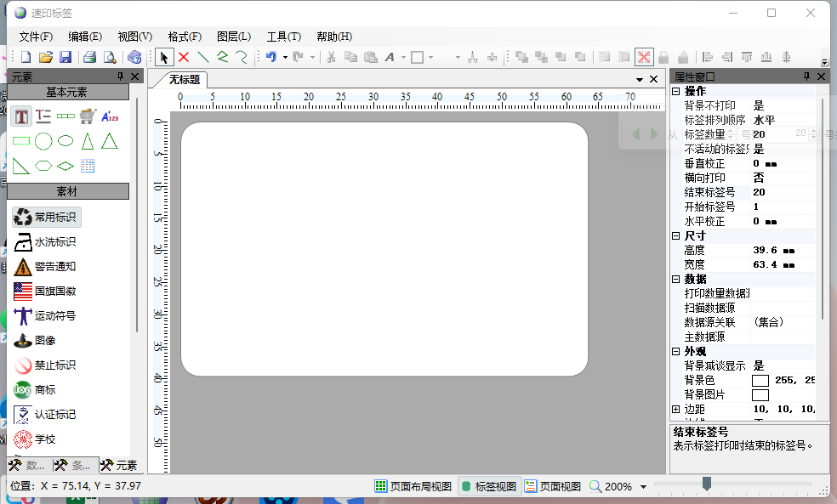Select the hexagon shape element
Image resolution: width=837 pixels, height=504 pixels.
pos(43,166)
